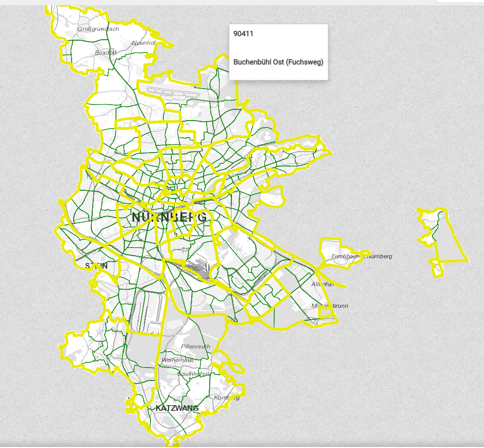The width and height of the screenshot is (484, 448).
Task: Click the NÜRNBERG city label
Action: point(170,217)
